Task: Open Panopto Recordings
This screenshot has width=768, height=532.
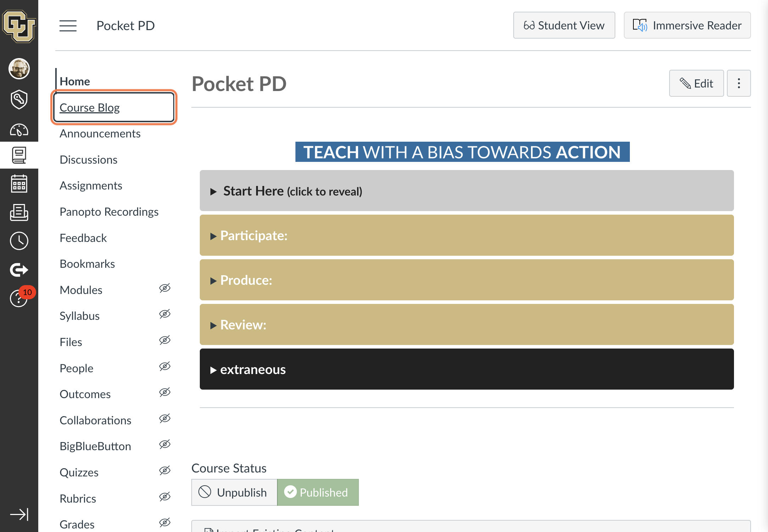Action: (x=109, y=212)
